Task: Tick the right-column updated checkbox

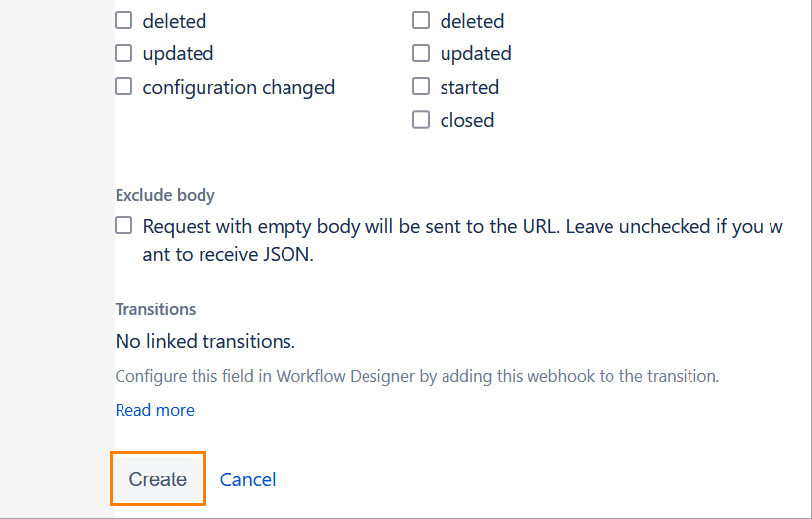Action: (x=421, y=53)
